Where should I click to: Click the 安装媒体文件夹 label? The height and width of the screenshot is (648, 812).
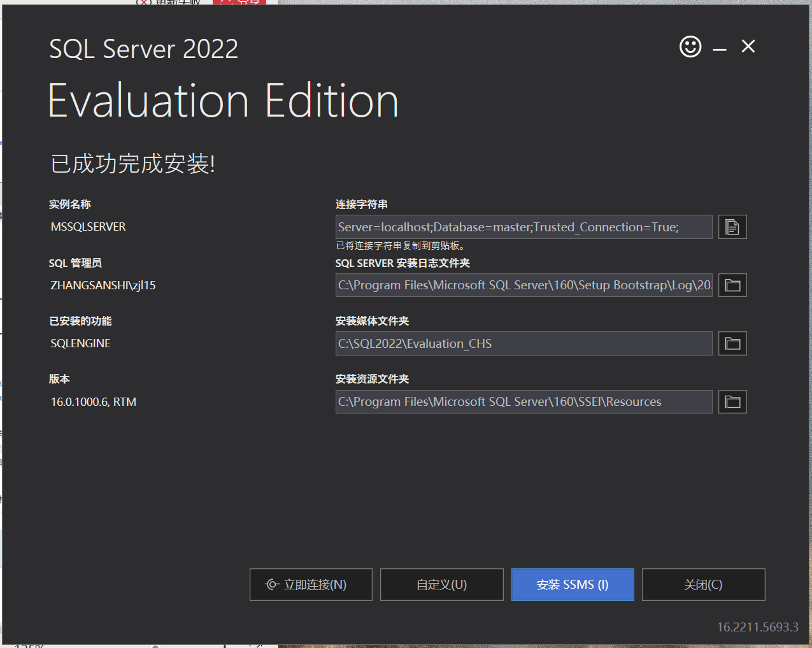372,321
